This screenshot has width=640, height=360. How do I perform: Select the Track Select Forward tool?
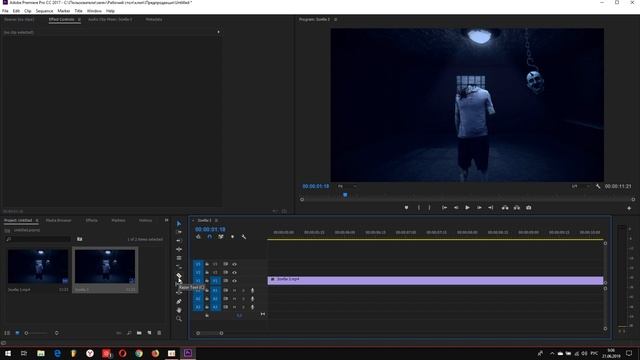(x=179, y=232)
